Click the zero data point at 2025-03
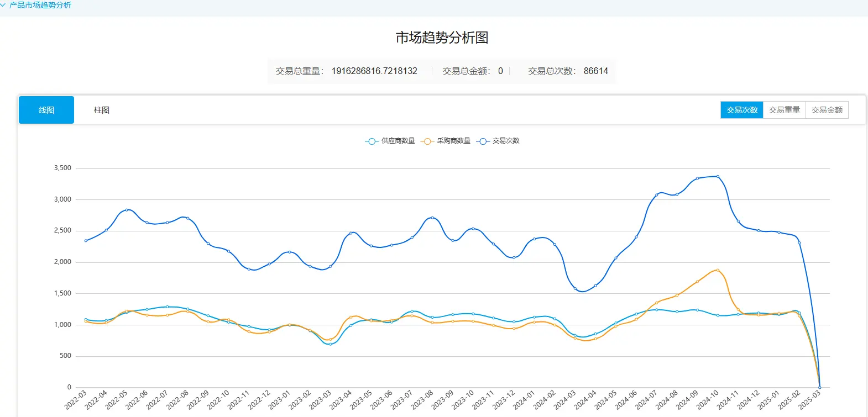Image resolution: width=868 pixels, height=417 pixels. [819, 387]
